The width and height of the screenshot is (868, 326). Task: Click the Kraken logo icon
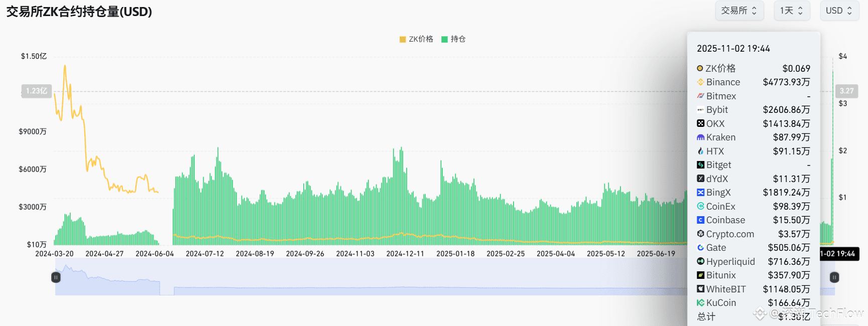pos(700,137)
